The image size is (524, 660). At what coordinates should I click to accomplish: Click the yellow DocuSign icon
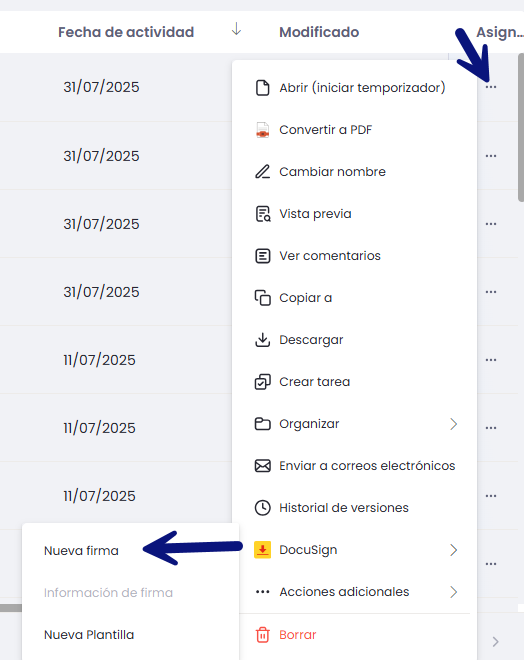pyautogui.click(x=262, y=550)
